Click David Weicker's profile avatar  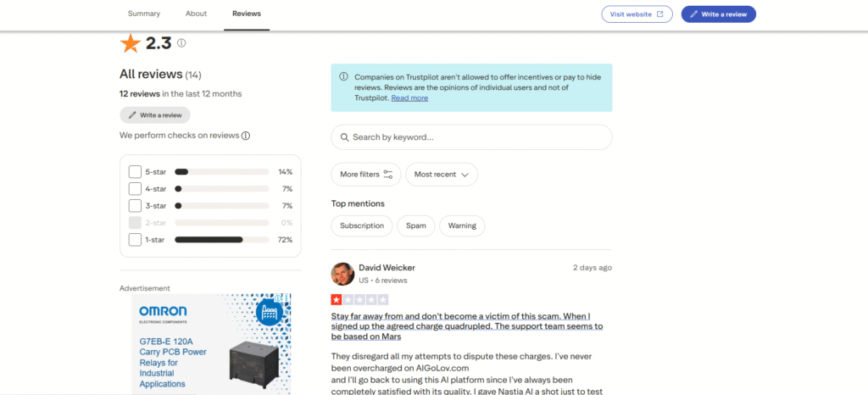pos(342,274)
